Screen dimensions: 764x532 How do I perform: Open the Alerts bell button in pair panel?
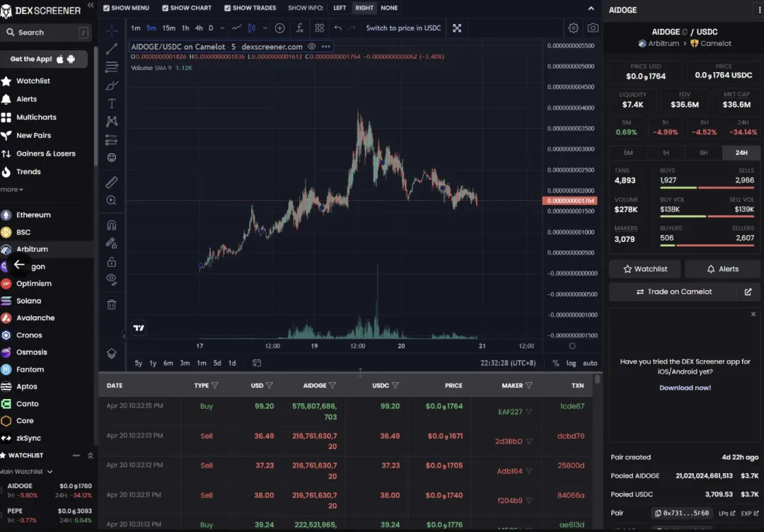tap(722, 269)
